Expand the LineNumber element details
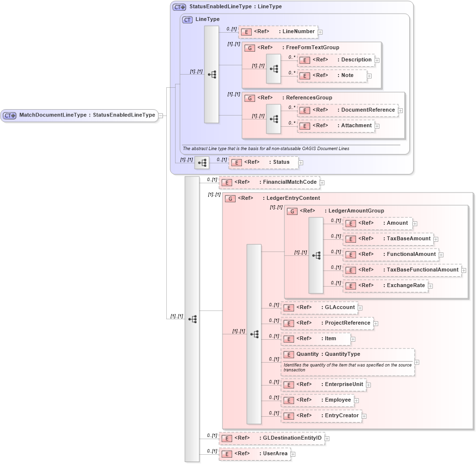This screenshot has height=464, width=476. [x=320, y=31]
